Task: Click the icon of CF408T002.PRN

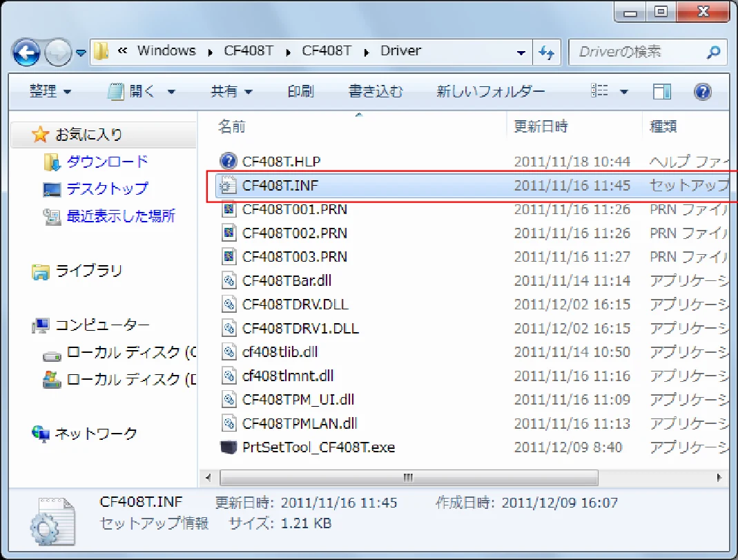Action: tap(229, 233)
